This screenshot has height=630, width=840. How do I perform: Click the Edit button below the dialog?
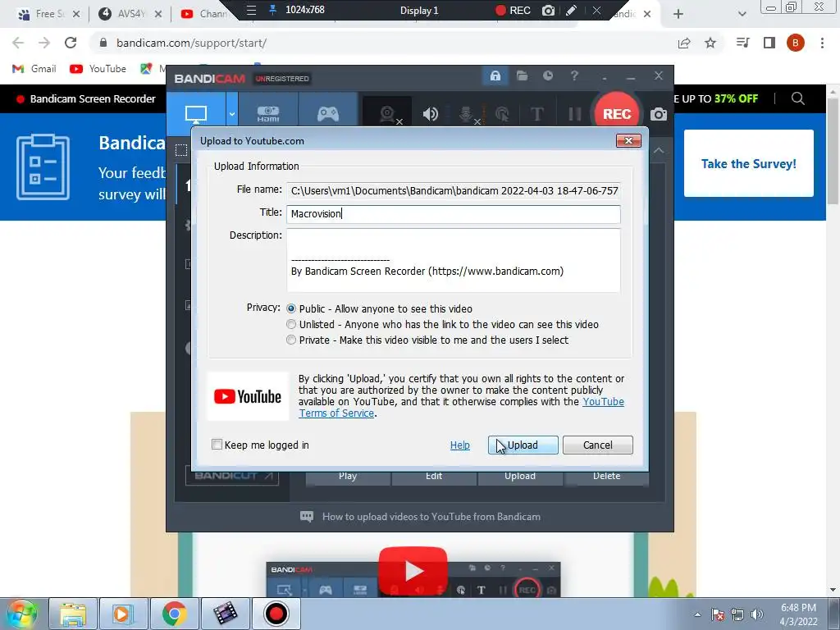(434, 477)
